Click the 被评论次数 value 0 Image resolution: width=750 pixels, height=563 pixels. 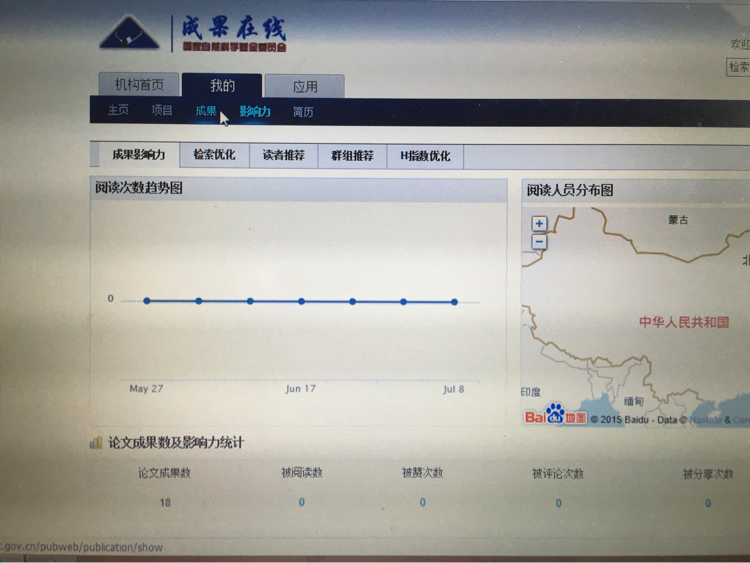pos(559,503)
